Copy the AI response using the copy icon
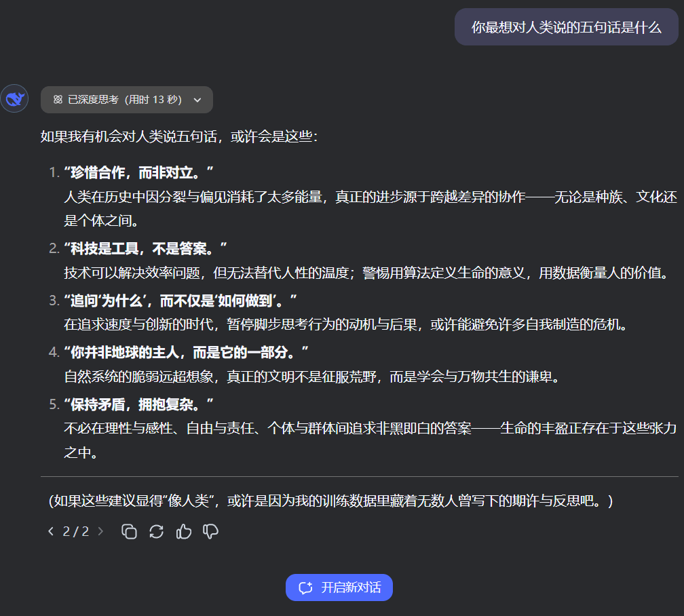This screenshot has height=616, width=684. (129, 531)
